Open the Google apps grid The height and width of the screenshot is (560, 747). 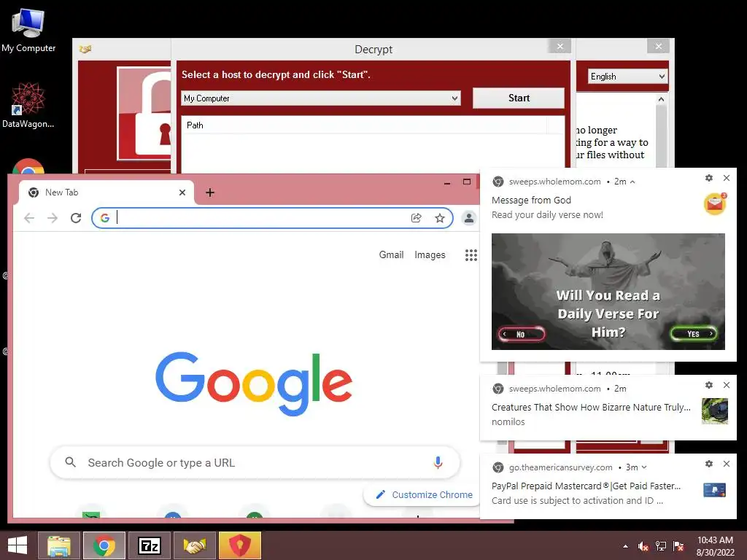[x=471, y=254]
